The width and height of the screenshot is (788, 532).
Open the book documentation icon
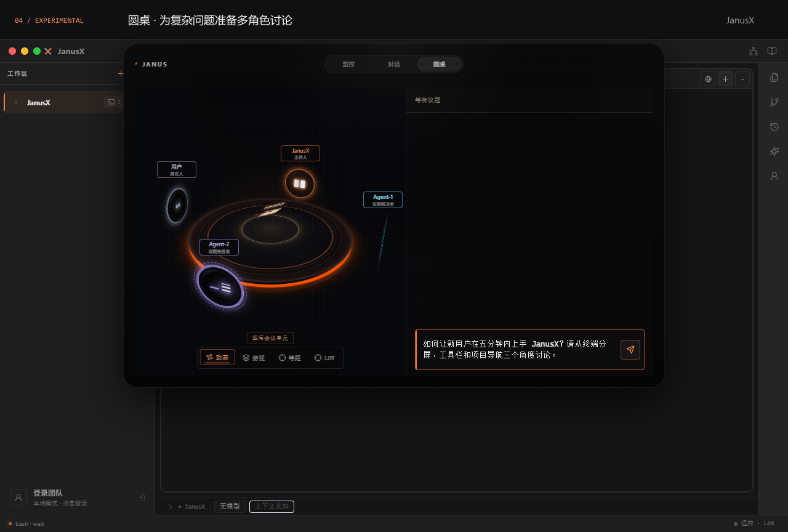(x=771, y=51)
